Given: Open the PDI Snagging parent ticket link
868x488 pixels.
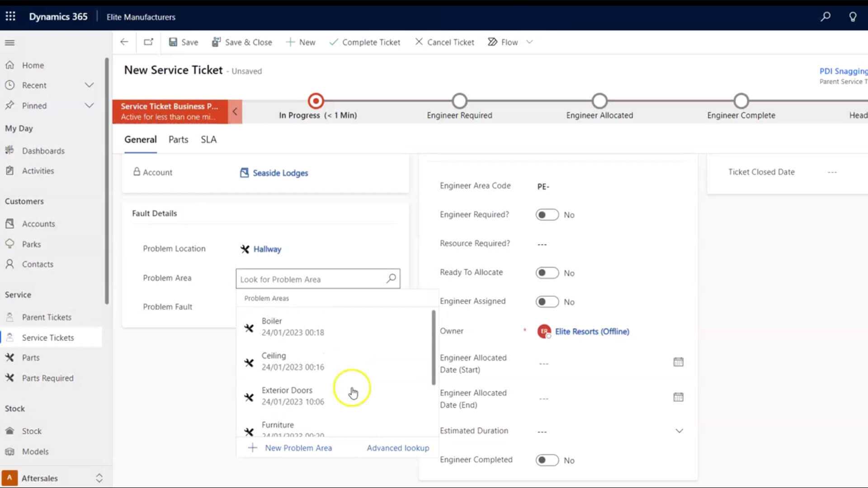Looking at the screenshot, I should pyautogui.click(x=844, y=71).
